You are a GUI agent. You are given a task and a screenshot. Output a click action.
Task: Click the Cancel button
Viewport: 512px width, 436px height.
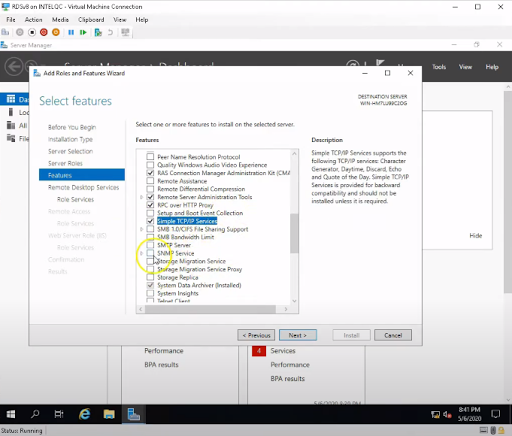(393, 335)
